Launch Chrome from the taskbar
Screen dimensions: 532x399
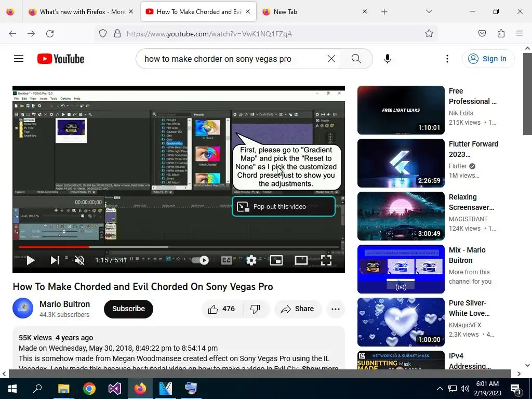(89, 389)
